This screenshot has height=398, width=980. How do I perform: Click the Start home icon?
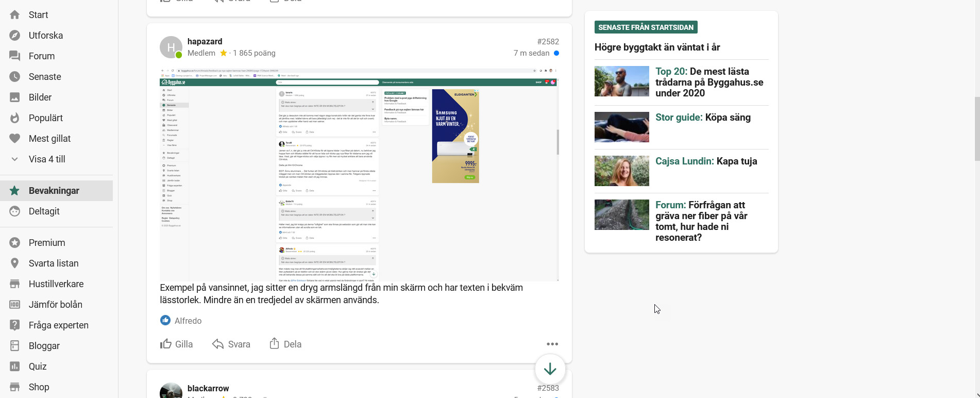tap(15, 15)
